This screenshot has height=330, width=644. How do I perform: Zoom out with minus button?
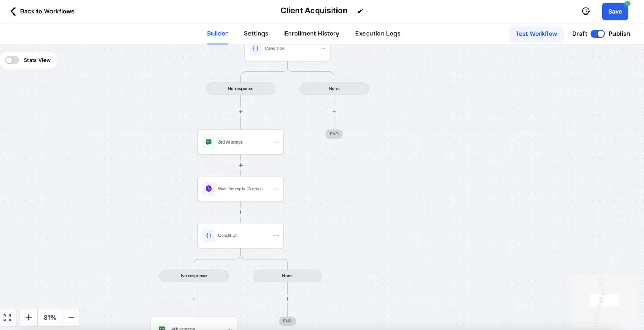71,318
